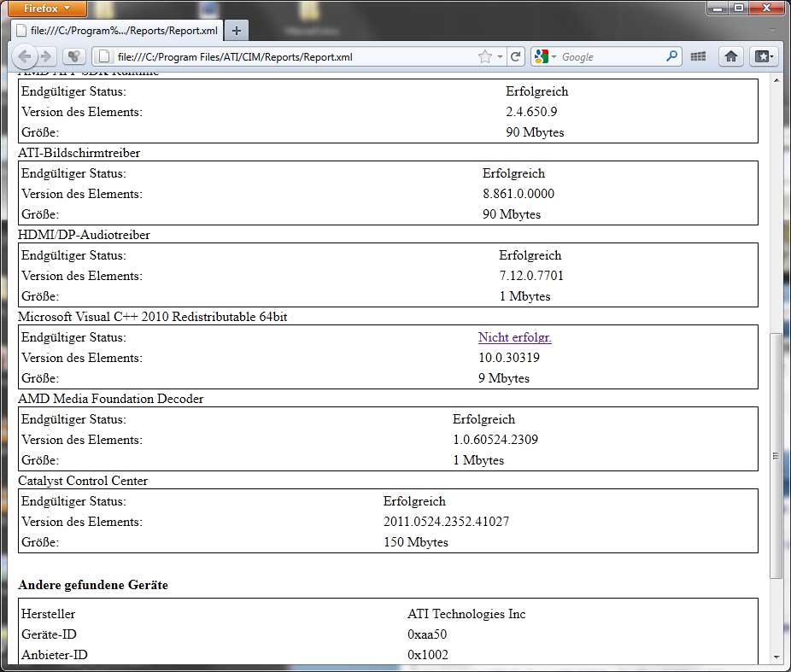Select ATI Technologies Inc text
This screenshot has height=672, width=791.
[x=466, y=614]
